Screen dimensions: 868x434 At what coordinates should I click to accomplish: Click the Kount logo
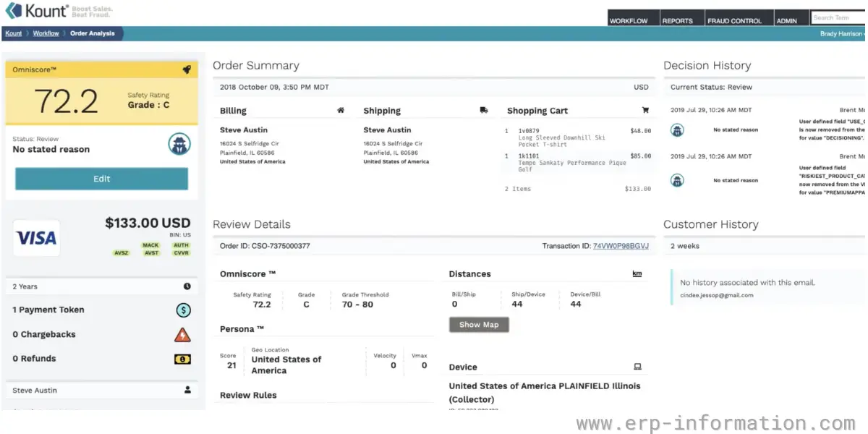click(x=36, y=11)
